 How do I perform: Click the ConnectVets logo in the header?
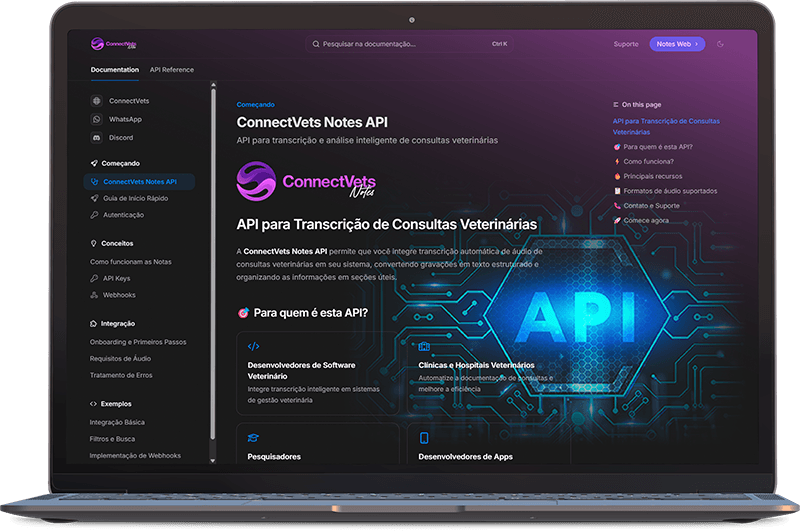click(113, 44)
